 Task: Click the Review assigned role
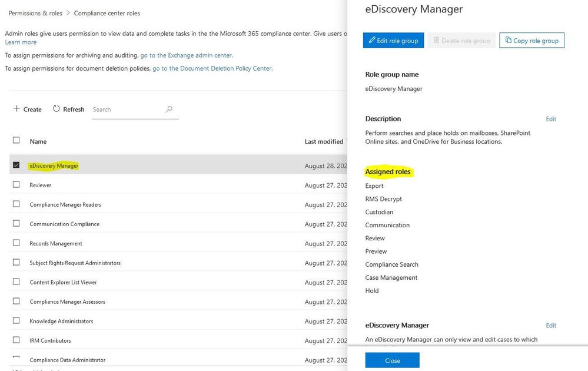[x=375, y=238]
